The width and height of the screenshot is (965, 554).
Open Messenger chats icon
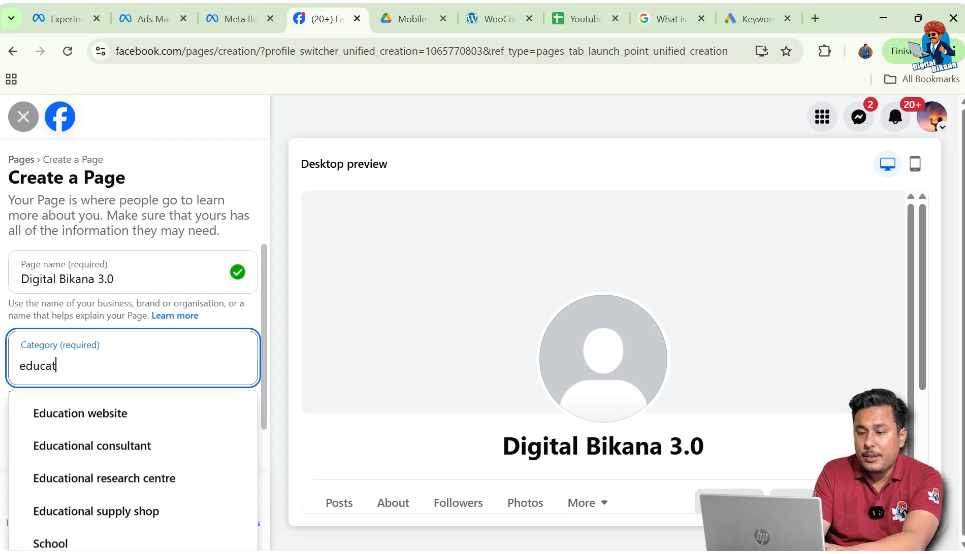click(x=858, y=117)
